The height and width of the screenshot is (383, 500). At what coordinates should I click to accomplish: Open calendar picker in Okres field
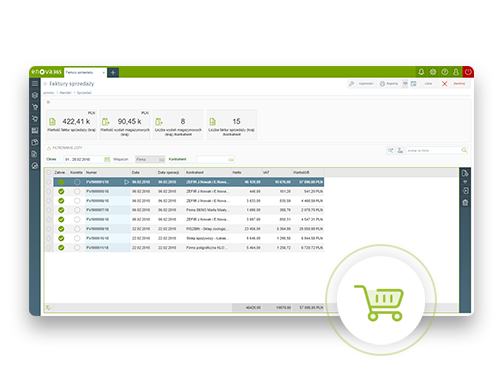click(x=107, y=159)
